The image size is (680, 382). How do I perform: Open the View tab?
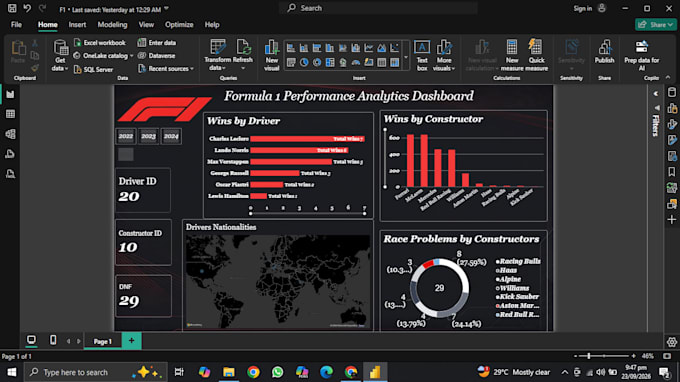click(146, 25)
